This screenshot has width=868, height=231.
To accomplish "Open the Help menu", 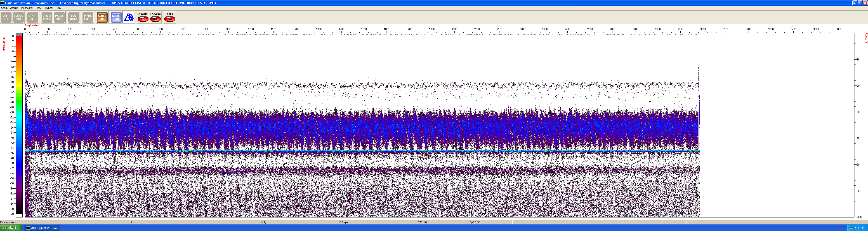I will 58,8.
